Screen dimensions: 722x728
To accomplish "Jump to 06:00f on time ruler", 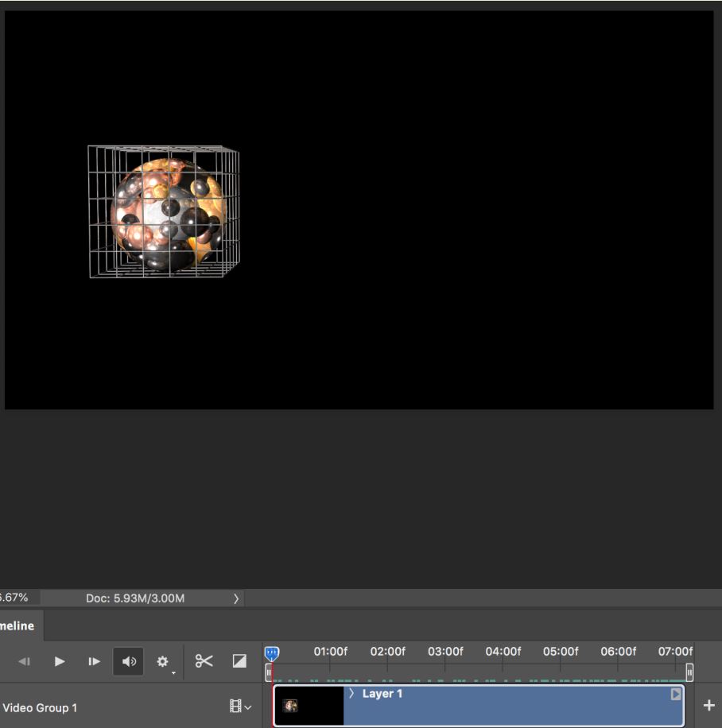I will point(618,652).
